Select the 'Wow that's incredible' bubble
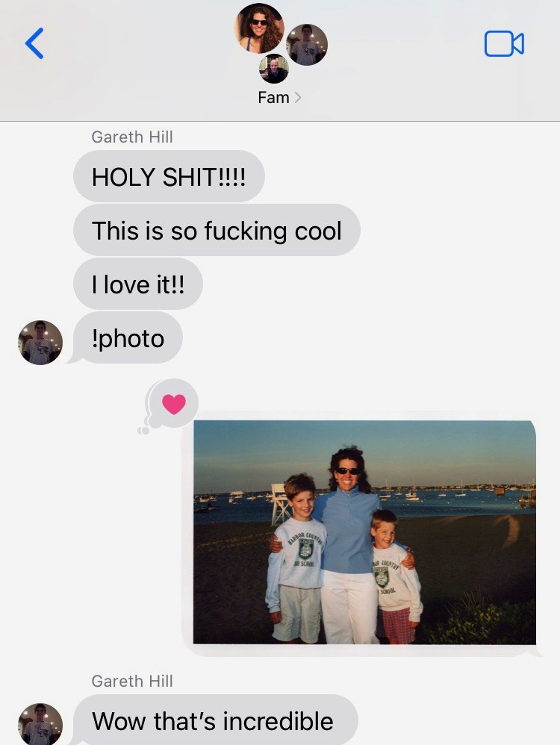The image size is (560, 745). 215,720
